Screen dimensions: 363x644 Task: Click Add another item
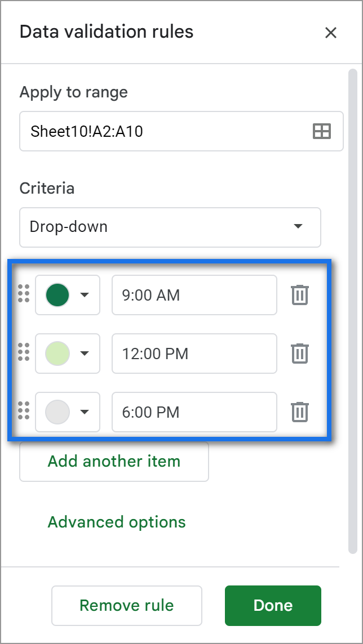tap(113, 461)
